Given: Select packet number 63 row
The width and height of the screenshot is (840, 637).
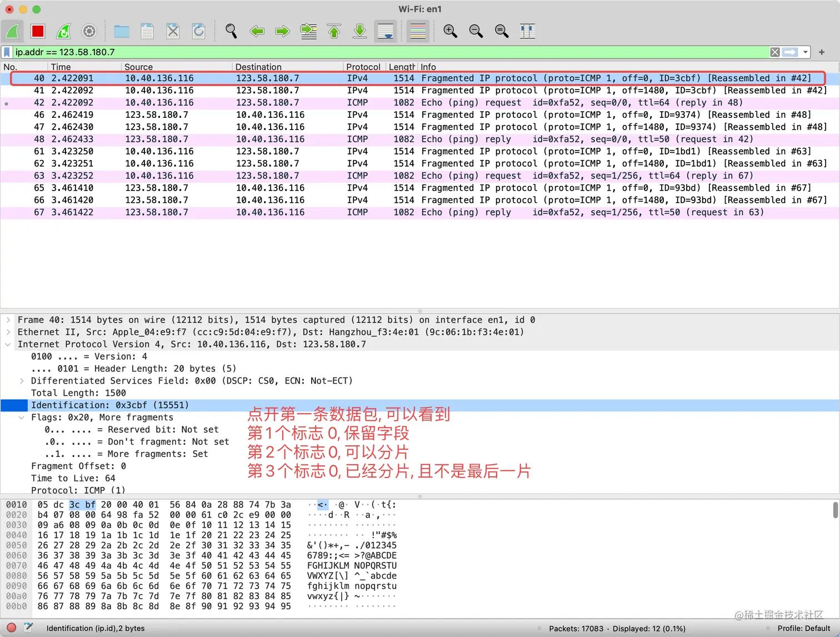Looking at the screenshot, I should [x=419, y=176].
